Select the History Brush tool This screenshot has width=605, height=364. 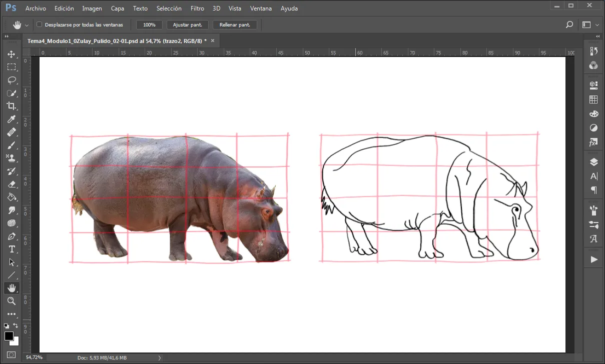tap(11, 171)
